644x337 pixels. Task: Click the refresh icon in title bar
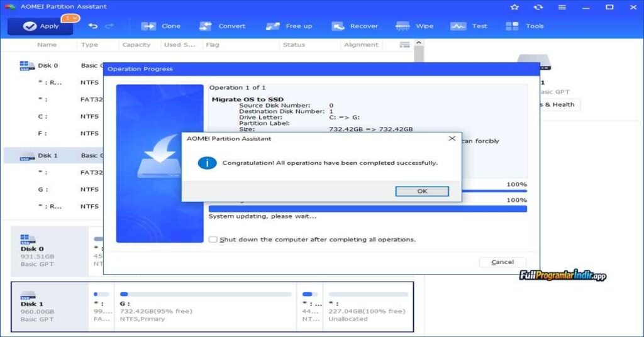click(x=538, y=7)
